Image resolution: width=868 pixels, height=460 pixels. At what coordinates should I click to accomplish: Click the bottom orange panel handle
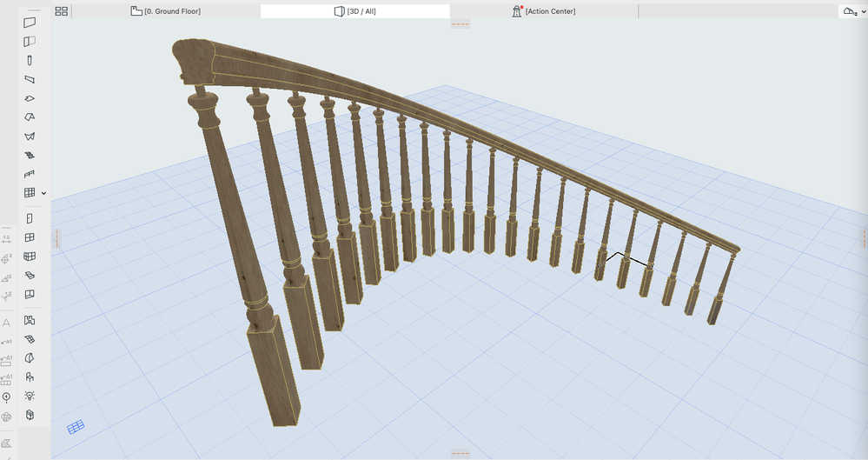460,453
